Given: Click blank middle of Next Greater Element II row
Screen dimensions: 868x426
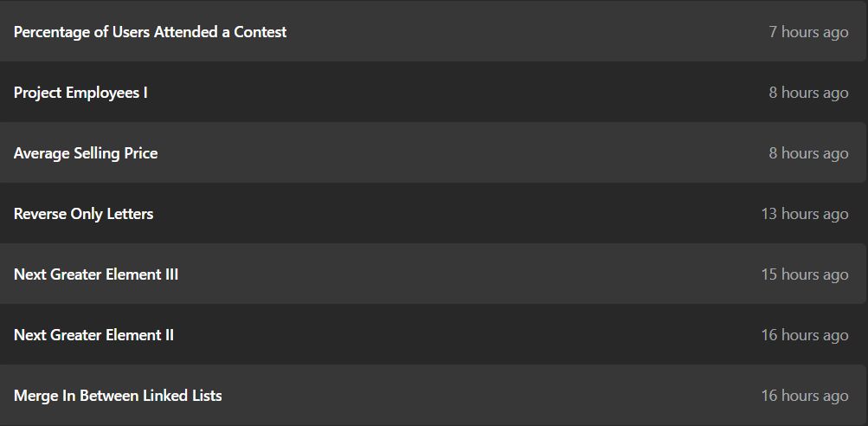Looking at the screenshot, I should tap(443, 334).
